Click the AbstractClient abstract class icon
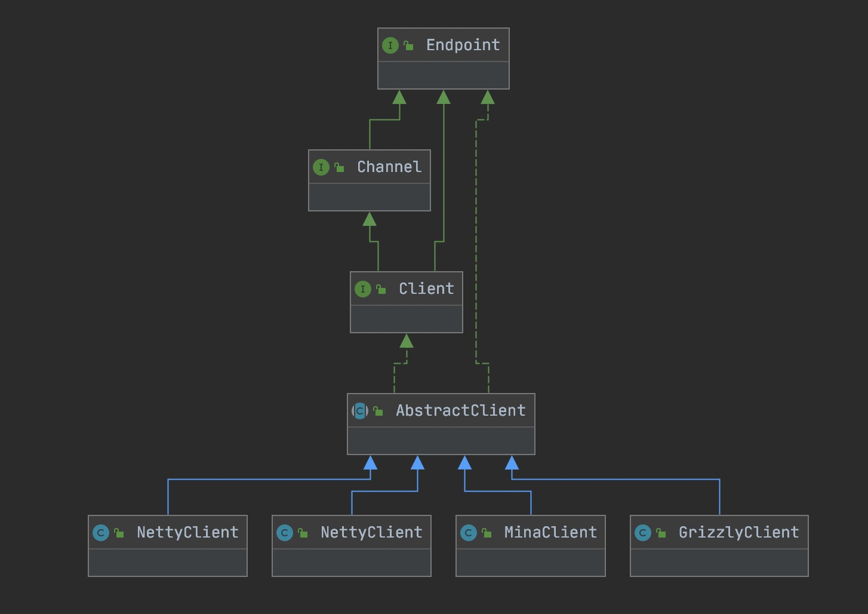Viewport: 868px width, 614px height. tap(359, 411)
